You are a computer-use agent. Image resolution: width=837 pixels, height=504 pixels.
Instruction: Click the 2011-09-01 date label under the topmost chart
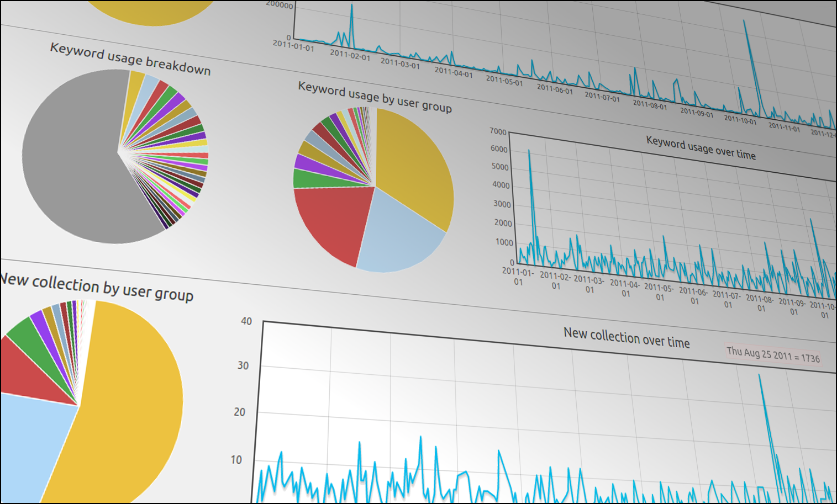697,112
